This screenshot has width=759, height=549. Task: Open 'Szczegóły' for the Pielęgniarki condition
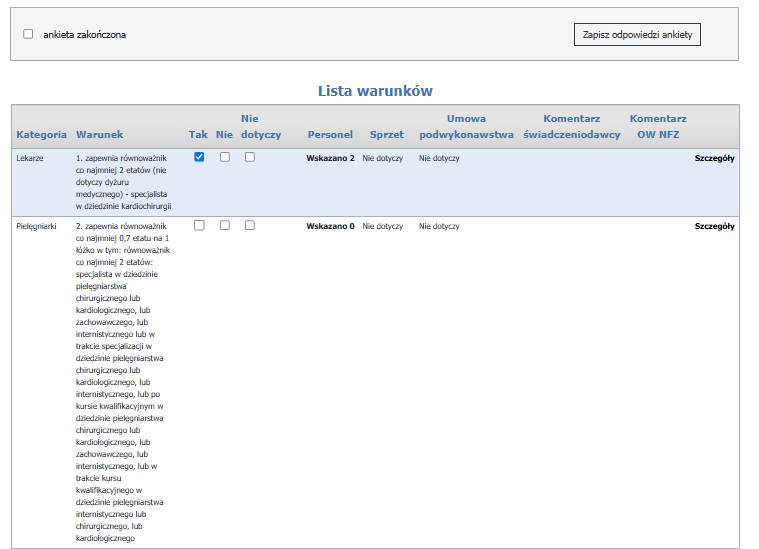tap(714, 227)
